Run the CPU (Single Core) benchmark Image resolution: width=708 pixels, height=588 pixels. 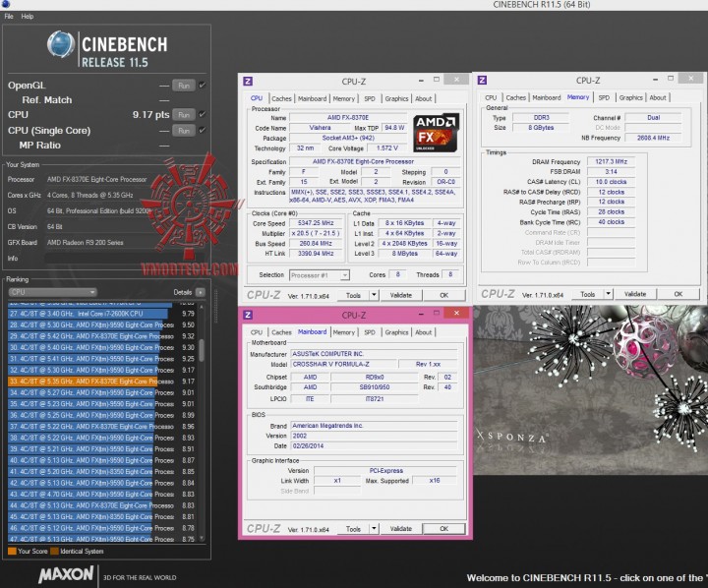click(x=184, y=131)
